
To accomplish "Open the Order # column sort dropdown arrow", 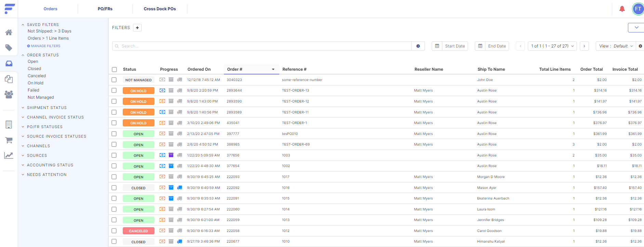I will (x=273, y=69).
